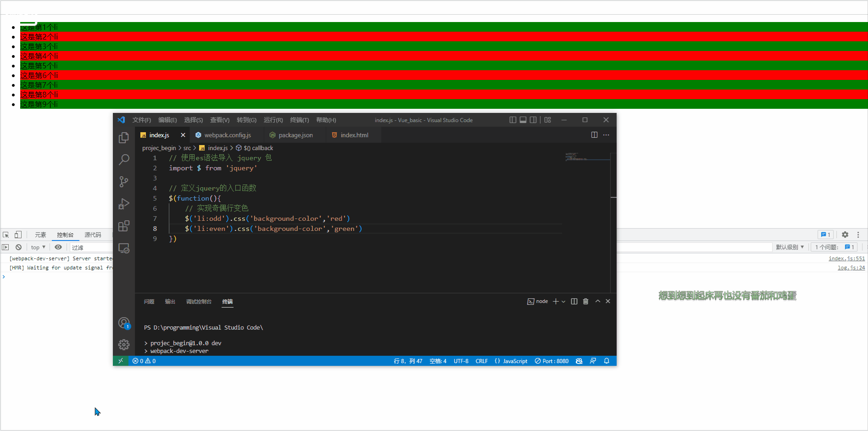Open breadcrumb src folder dropdown
The height and width of the screenshot is (431, 868).
[187, 148]
